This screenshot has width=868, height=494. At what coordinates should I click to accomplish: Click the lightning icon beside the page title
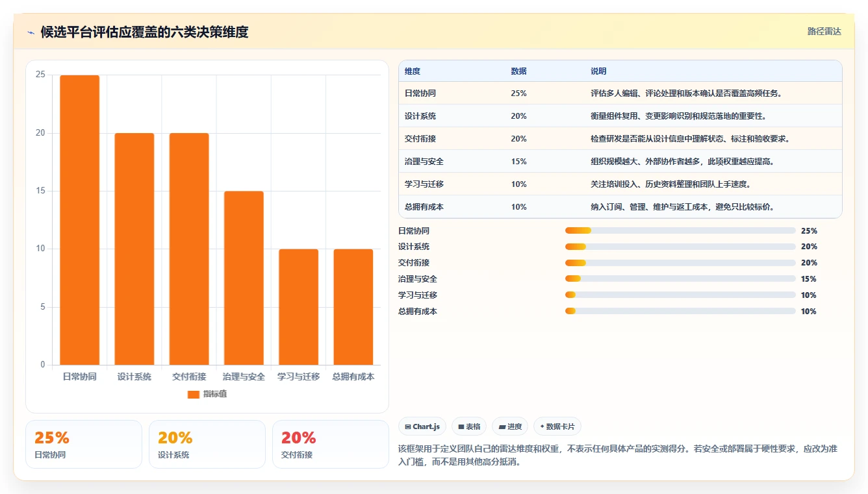coord(31,32)
